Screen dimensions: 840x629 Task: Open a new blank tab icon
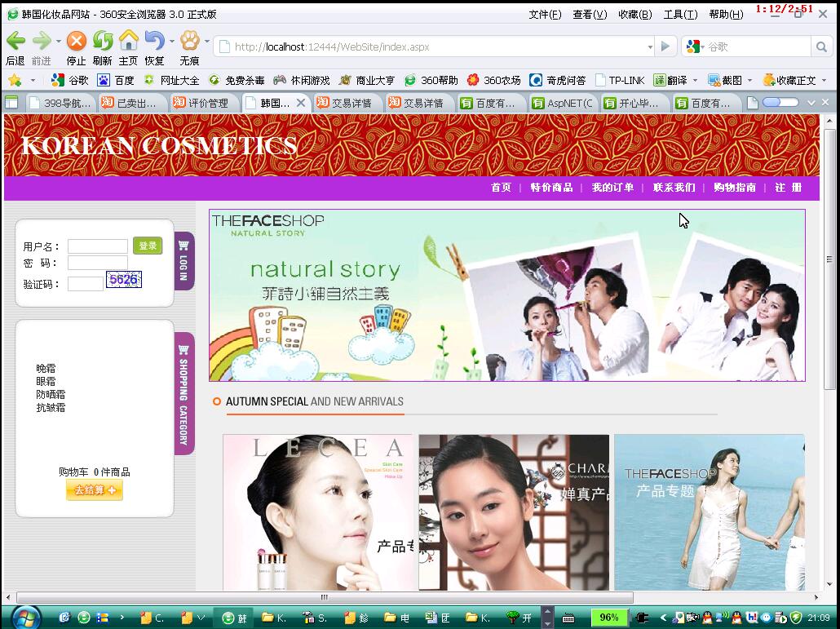(x=752, y=102)
